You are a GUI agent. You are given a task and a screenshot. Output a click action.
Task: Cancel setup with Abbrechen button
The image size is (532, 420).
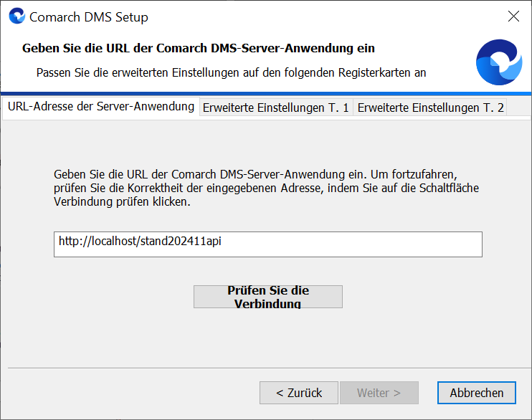[477, 393]
